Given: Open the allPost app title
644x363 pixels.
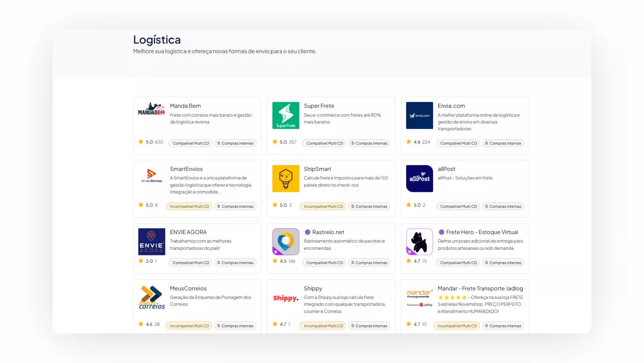Looking at the screenshot, I should tap(447, 169).
